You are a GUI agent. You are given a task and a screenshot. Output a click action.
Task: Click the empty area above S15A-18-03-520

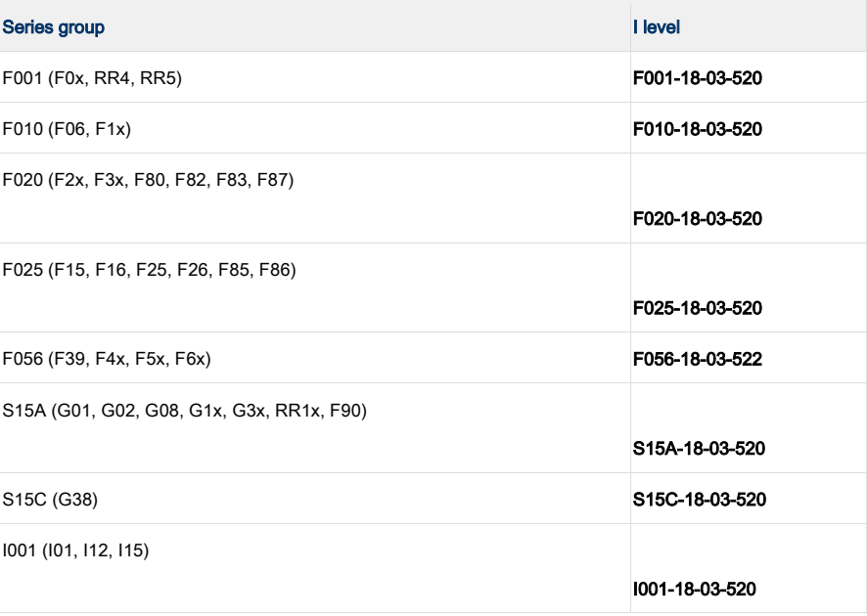click(749, 411)
